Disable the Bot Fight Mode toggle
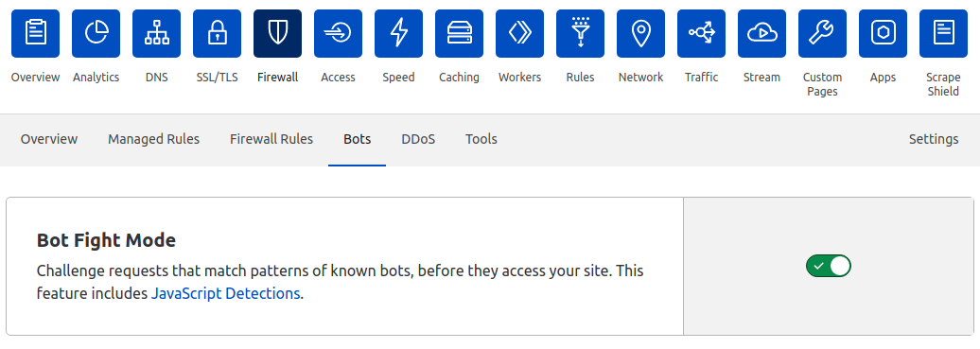Screen dimensions: 980x349 click(828, 266)
